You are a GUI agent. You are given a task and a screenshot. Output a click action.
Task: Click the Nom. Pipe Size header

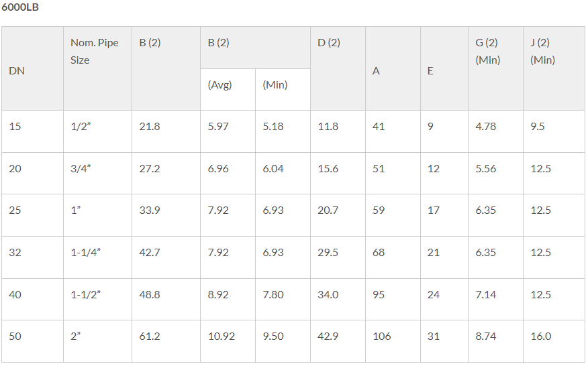(x=97, y=68)
